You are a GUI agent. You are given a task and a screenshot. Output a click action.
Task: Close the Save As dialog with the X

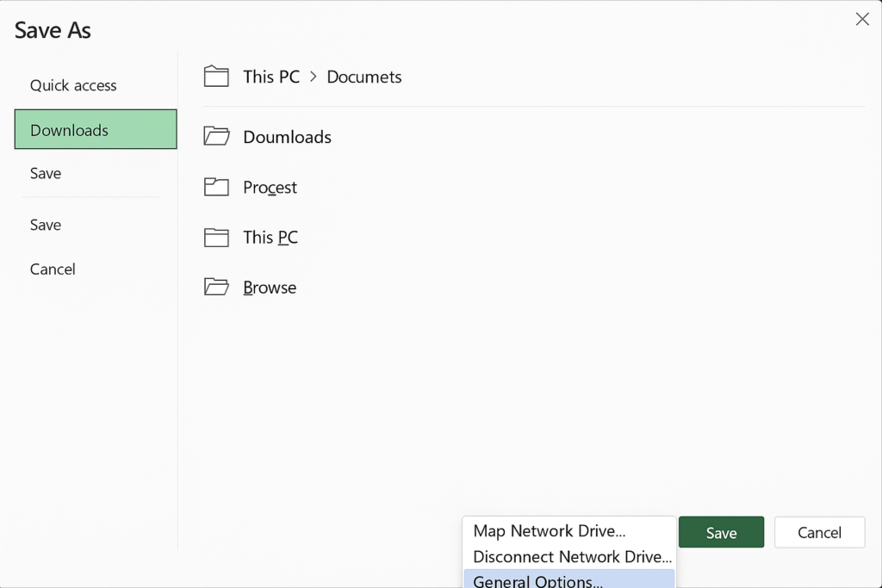tap(861, 19)
